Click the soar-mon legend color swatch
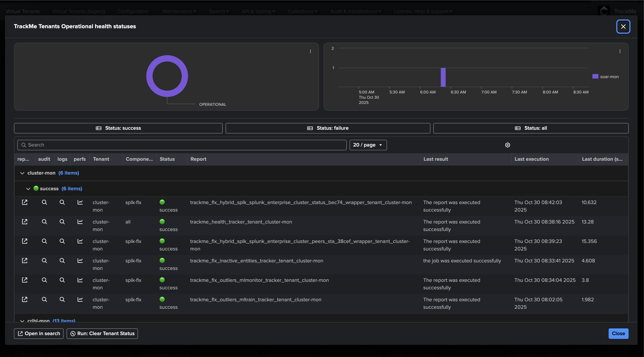Image resolution: width=644 pixels, height=357 pixels. tap(595, 77)
